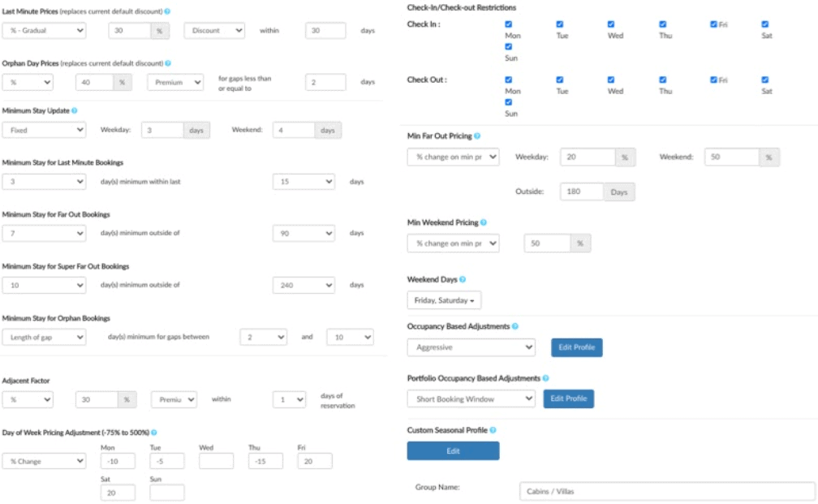Image resolution: width=818 pixels, height=504 pixels.
Task: Toggle the Fri checkbox for Check Out
Action: pos(713,80)
